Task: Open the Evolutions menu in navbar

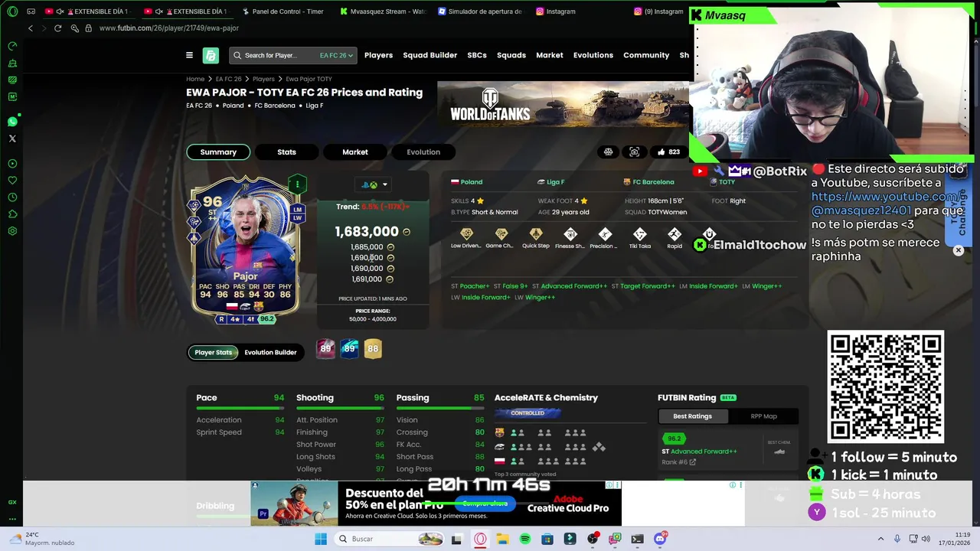Action: point(593,55)
